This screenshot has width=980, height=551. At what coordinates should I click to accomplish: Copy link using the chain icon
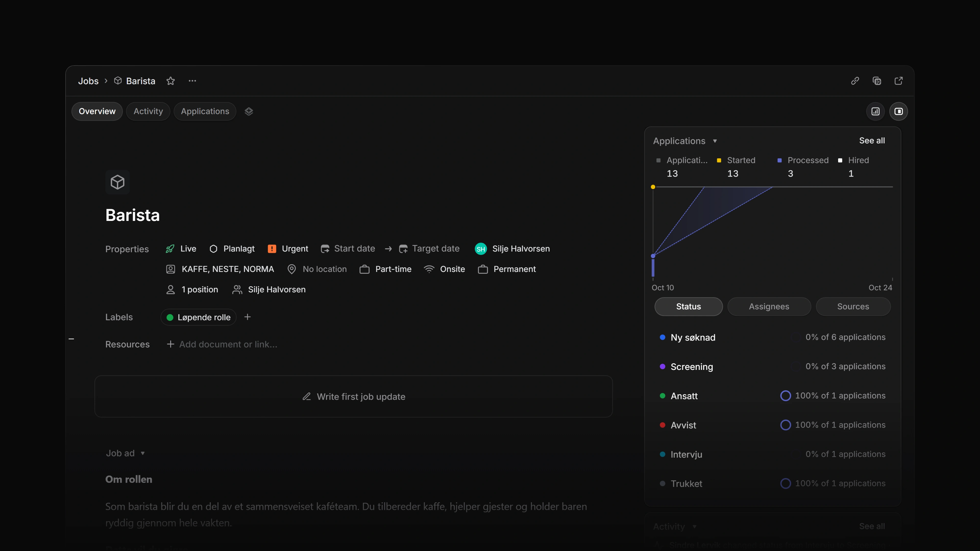click(855, 81)
